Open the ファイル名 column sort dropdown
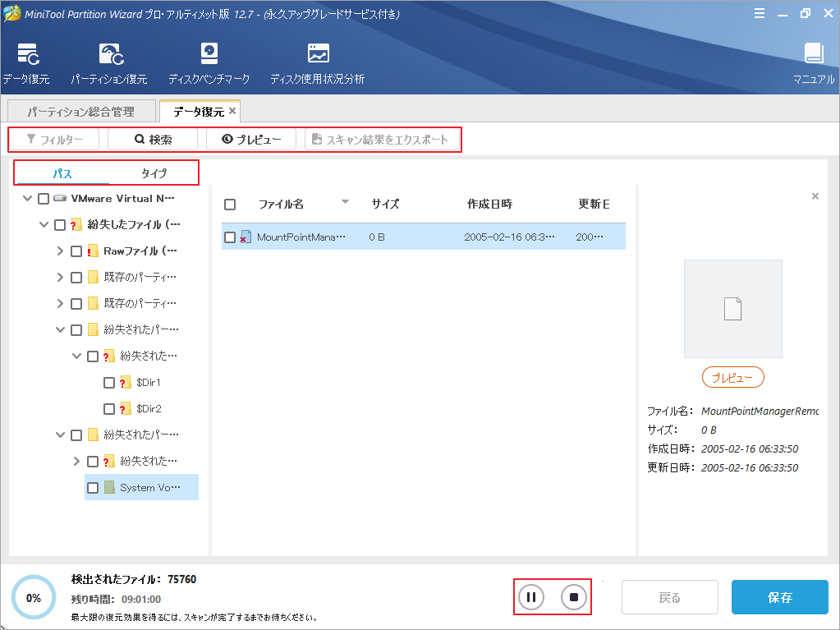The image size is (840, 630). click(x=344, y=201)
